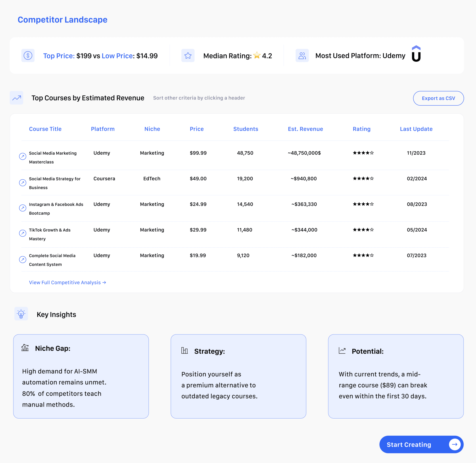The image size is (476, 463).
Task: Open link icon for Social Media Strategy for Business
Action: (23, 183)
